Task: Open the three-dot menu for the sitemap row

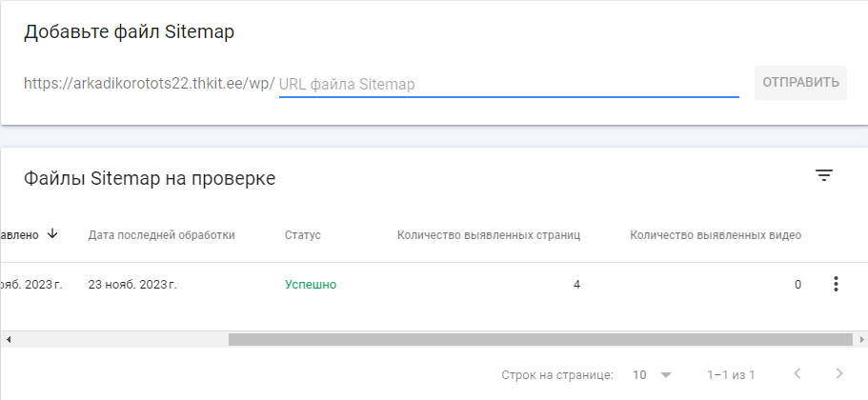Action: (836, 285)
